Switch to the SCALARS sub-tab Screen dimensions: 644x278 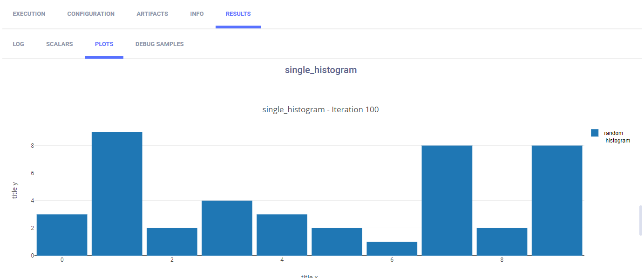60,44
